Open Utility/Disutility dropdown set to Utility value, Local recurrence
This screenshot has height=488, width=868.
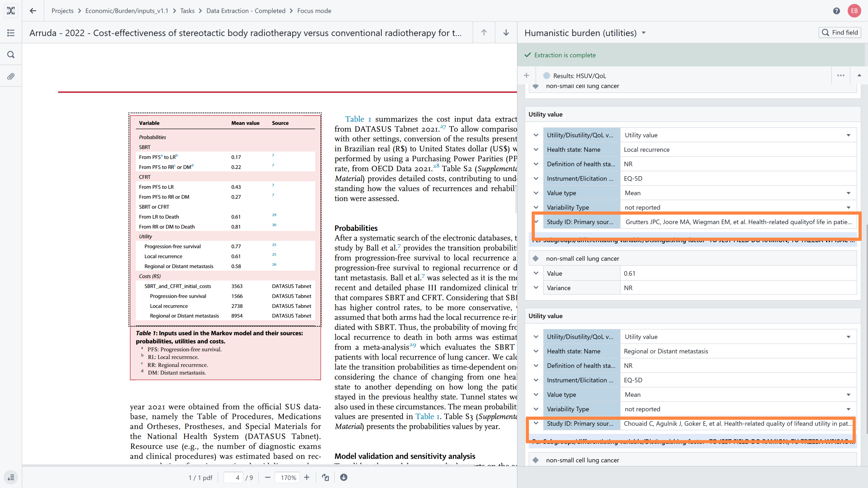pyautogui.click(x=739, y=135)
